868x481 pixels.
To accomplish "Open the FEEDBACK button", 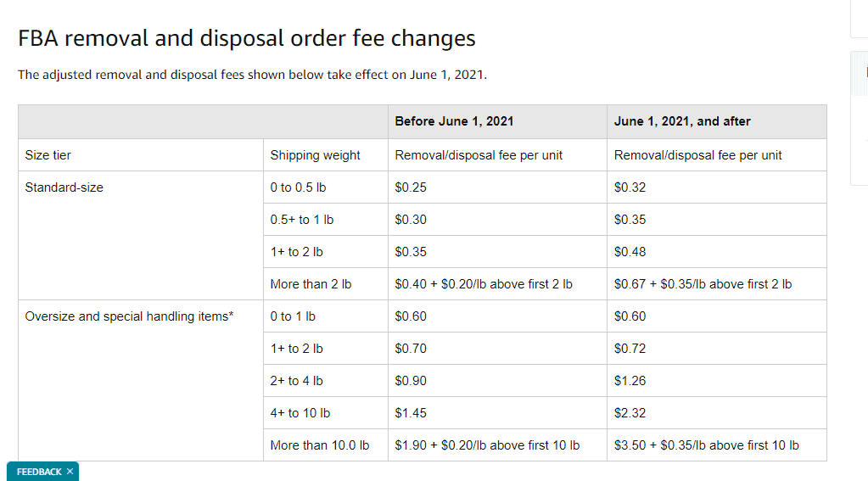I will click(39, 472).
